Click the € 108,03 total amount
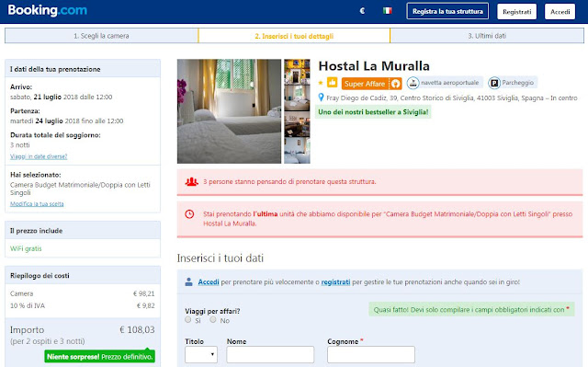 [137, 330]
